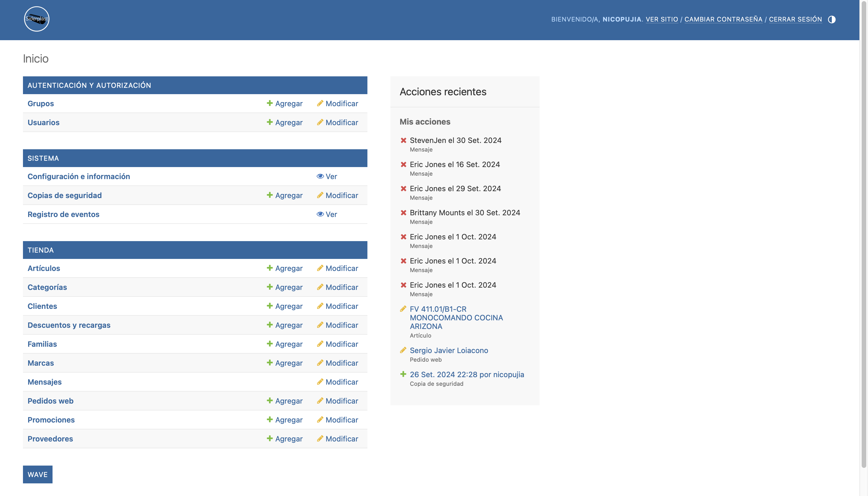Viewport: 868px width, 496px height.
Task: Toggle the light/dark theme icon
Action: coord(832,20)
